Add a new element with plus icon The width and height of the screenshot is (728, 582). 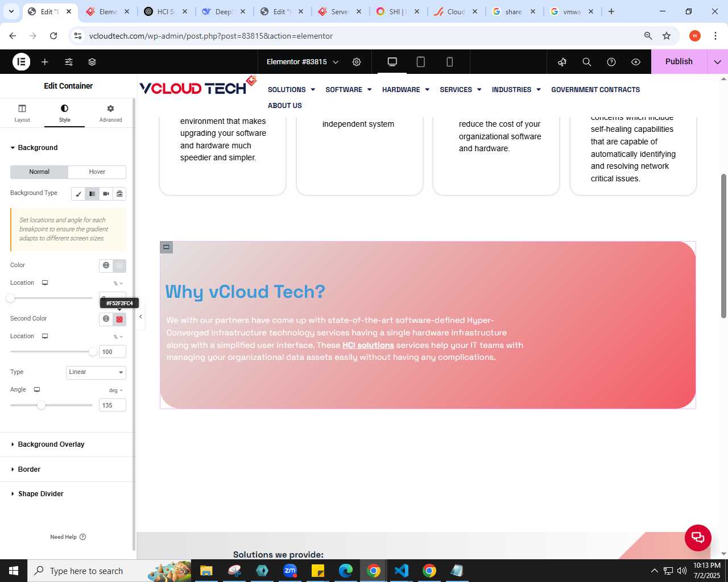pos(45,62)
